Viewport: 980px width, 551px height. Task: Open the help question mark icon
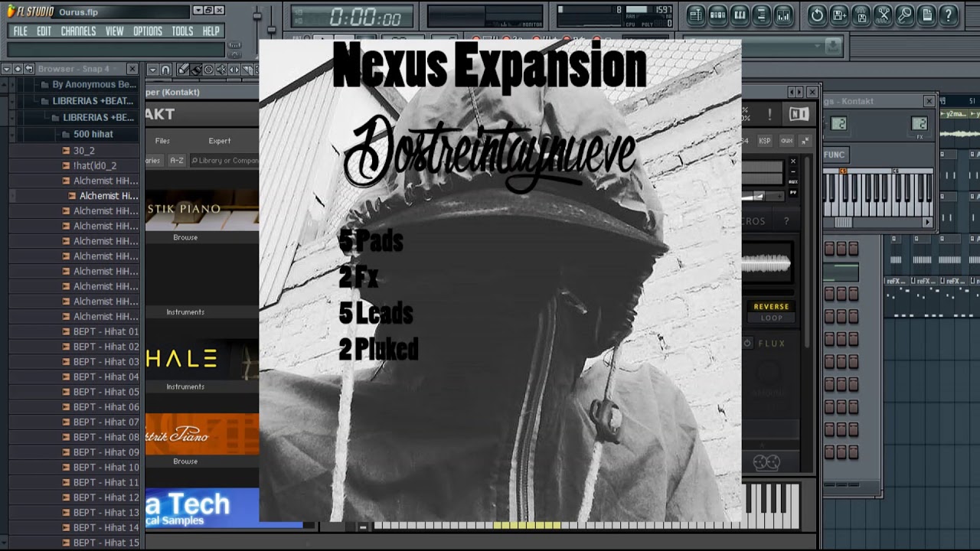[x=949, y=15]
